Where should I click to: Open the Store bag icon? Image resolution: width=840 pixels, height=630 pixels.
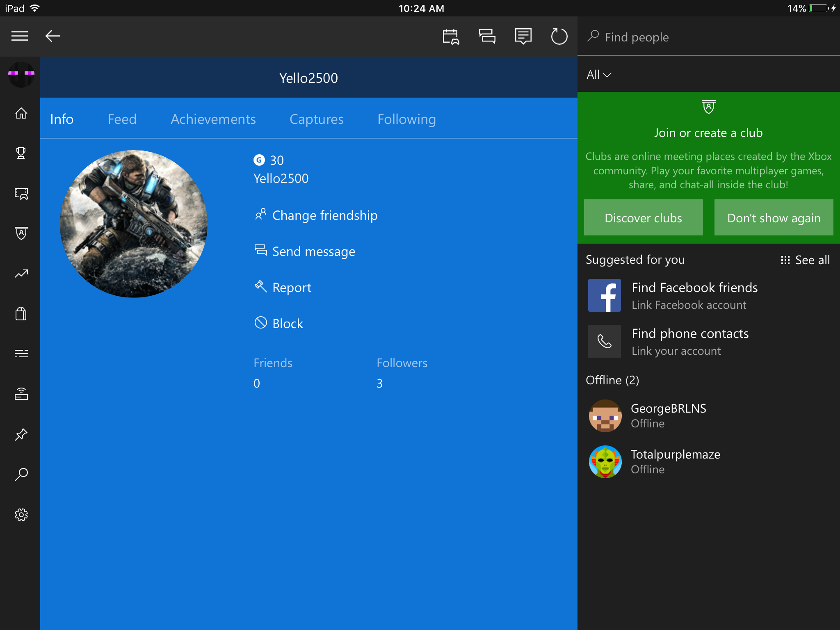click(x=21, y=314)
